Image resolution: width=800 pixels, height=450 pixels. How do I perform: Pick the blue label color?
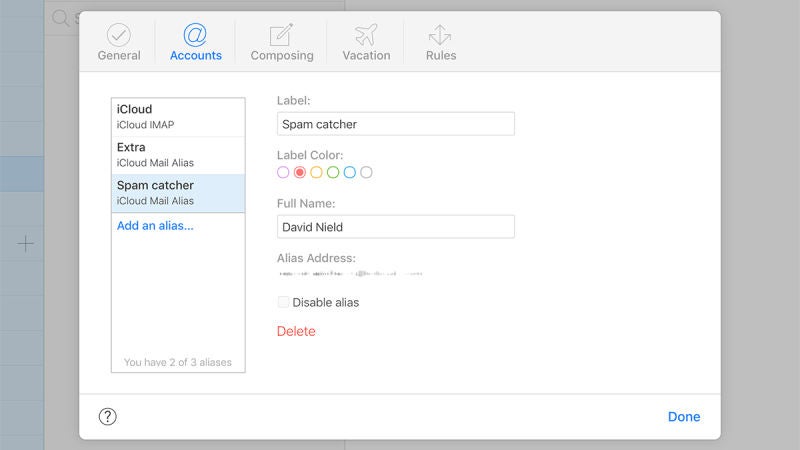(350, 172)
